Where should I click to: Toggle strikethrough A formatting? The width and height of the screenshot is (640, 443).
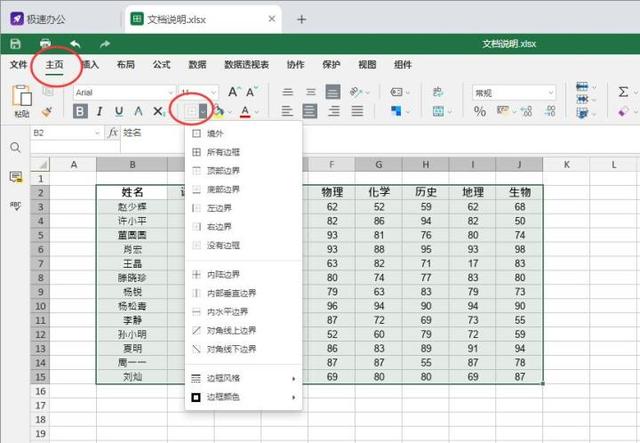[138, 111]
